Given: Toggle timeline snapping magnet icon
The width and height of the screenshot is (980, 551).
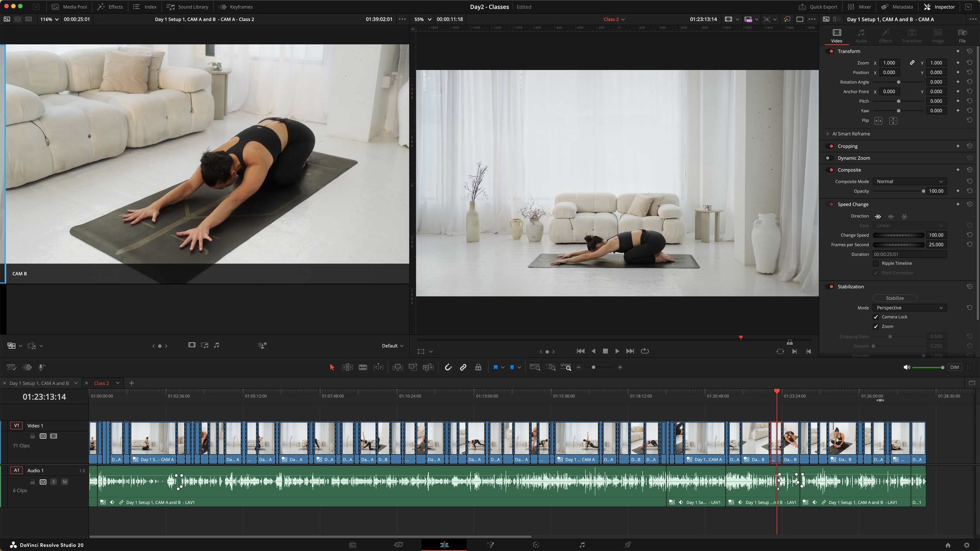Looking at the screenshot, I should tap(448, 367).
